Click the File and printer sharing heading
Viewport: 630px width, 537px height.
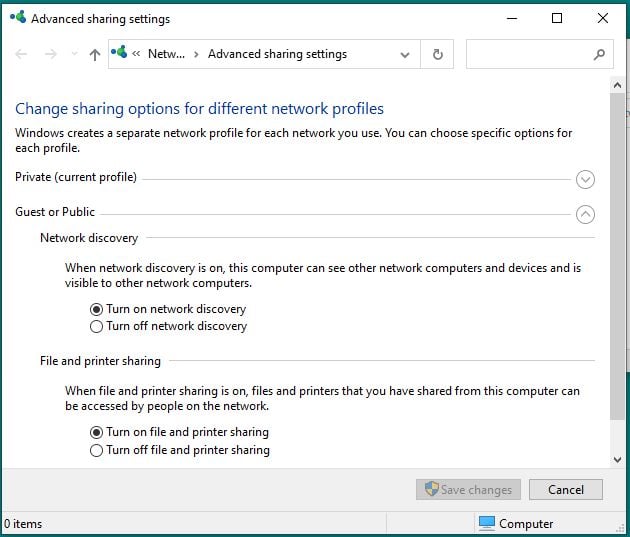[x=100, y=361]
